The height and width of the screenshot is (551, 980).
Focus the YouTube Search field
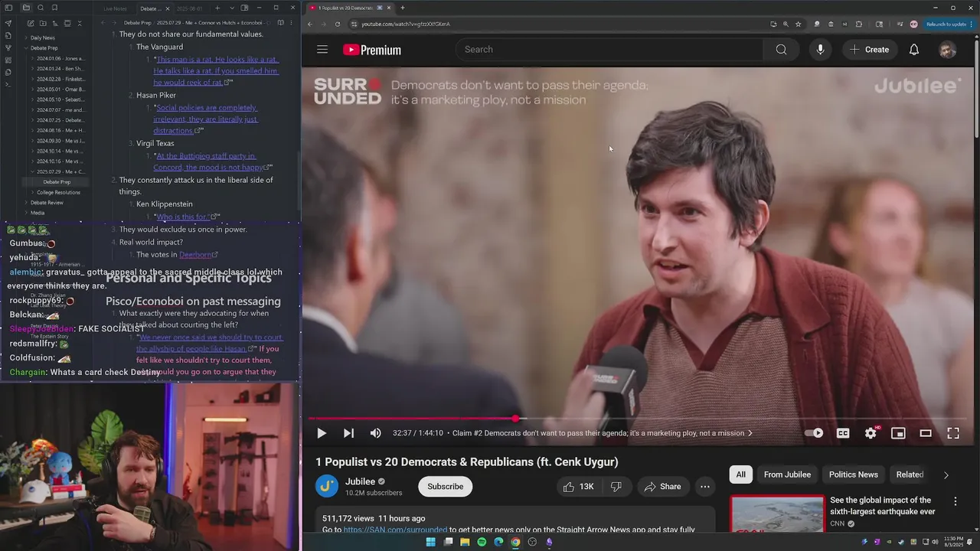coord(610,50)
